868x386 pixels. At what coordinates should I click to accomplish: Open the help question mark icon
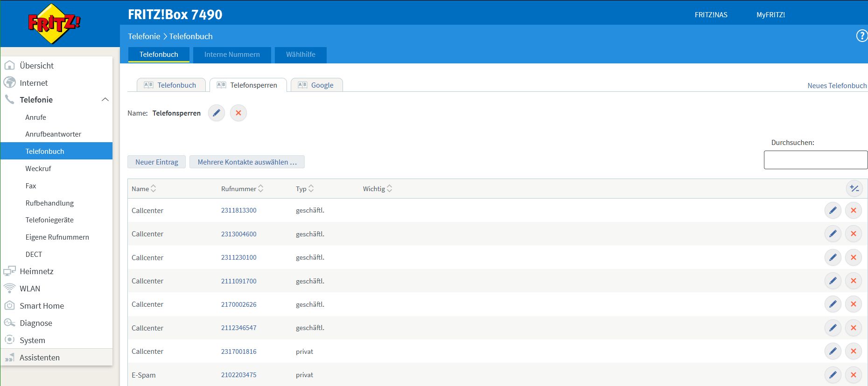point(861,36)
